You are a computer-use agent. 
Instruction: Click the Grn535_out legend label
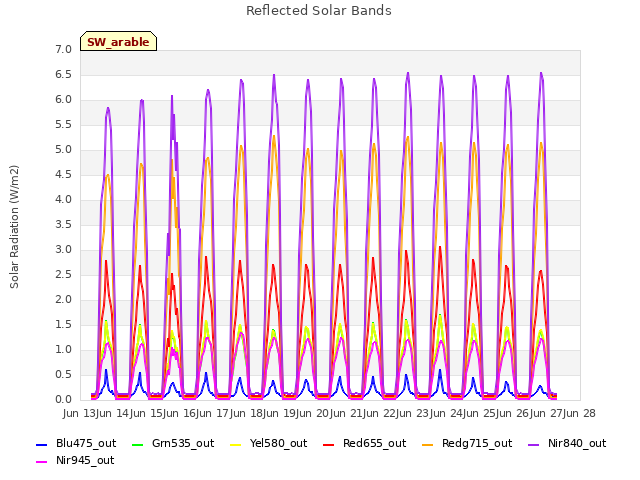(183, 443)
